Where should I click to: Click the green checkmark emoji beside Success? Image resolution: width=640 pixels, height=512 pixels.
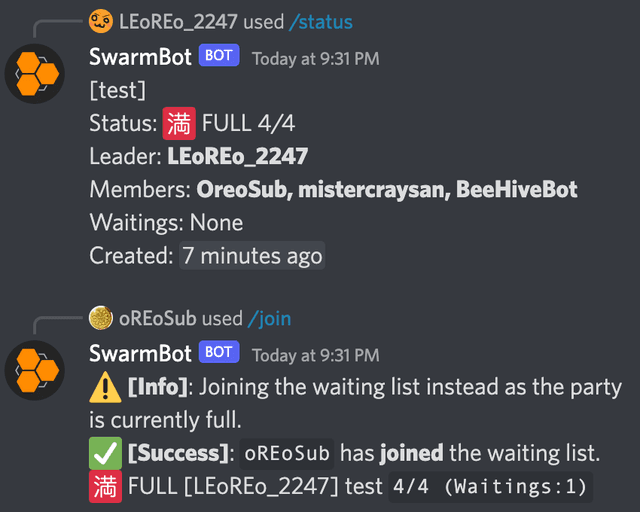coord(105,453)
